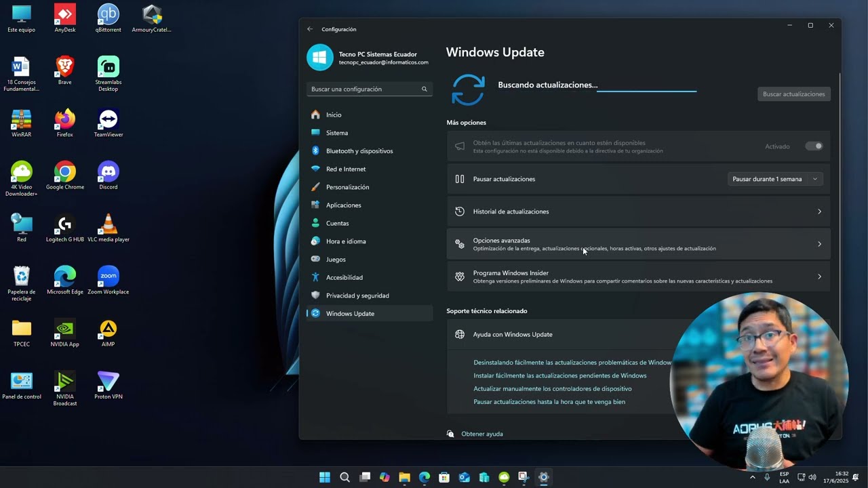Launch Brave browser from desktop
The image size is (868, 488).
[65, 71]
